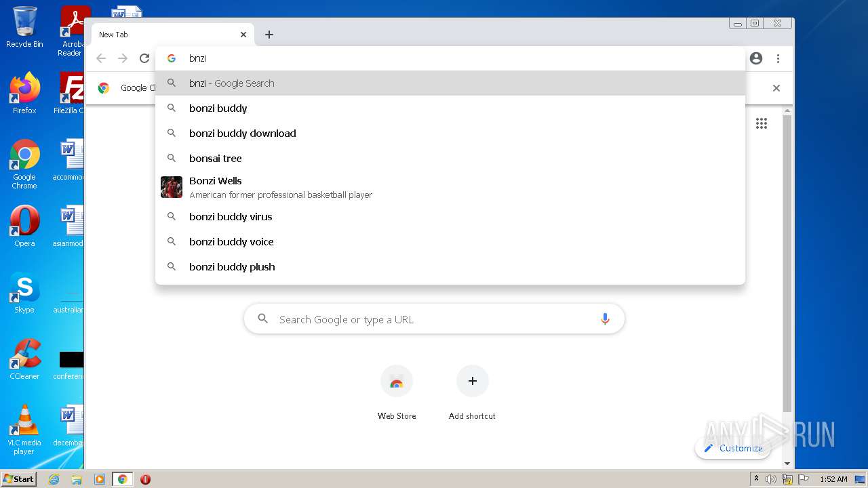Open a new tab with the plus button
Image resolution: width=868 pixels, height=488 pixels.
coord(269,35)
